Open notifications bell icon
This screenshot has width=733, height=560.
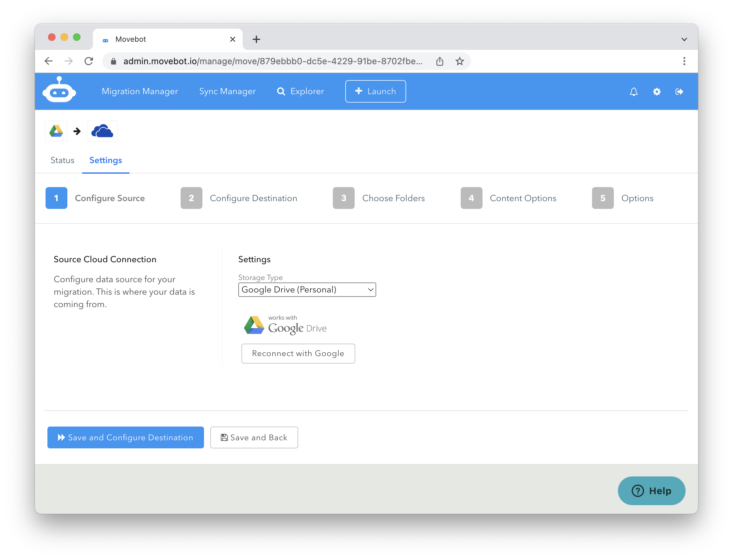(x=633, y=92)
